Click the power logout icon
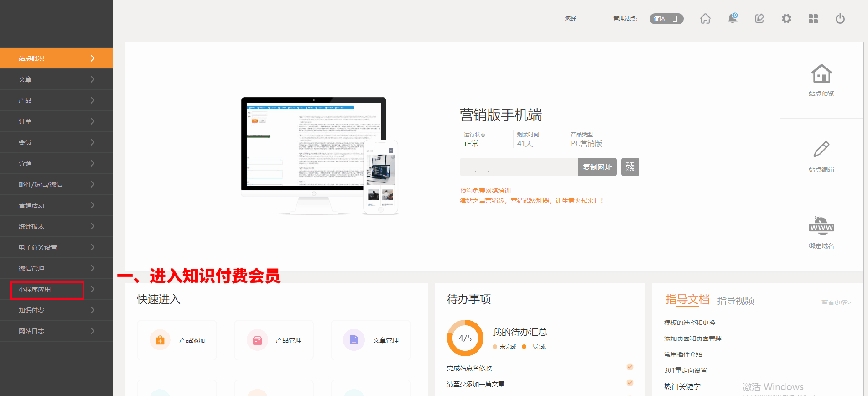This screenshot has width=868, height=396. coord(840,19)
